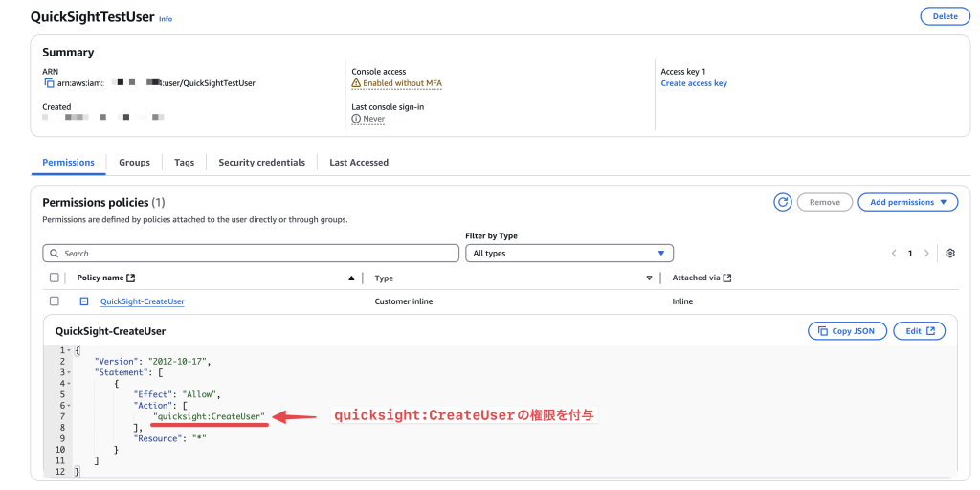980x490 pixels.
Task: Click the external link icon beside Policy name
Action: pos(130,278)
